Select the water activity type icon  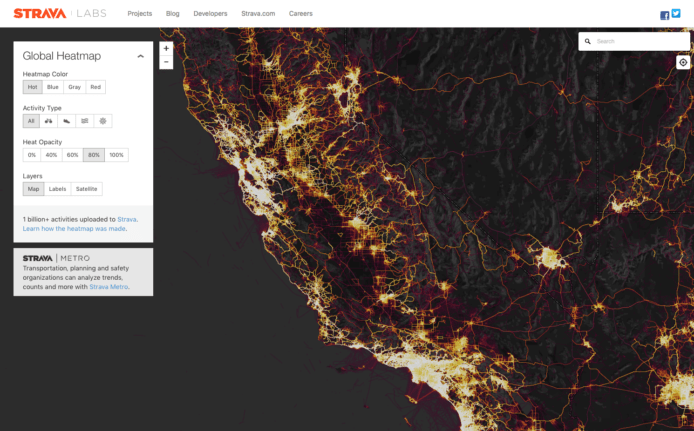click(85, 121)
